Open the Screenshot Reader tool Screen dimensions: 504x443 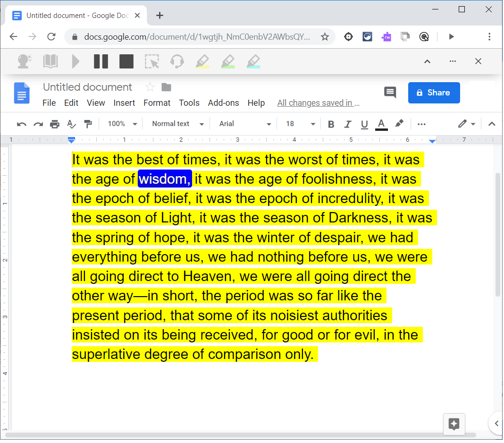[152, 61]
